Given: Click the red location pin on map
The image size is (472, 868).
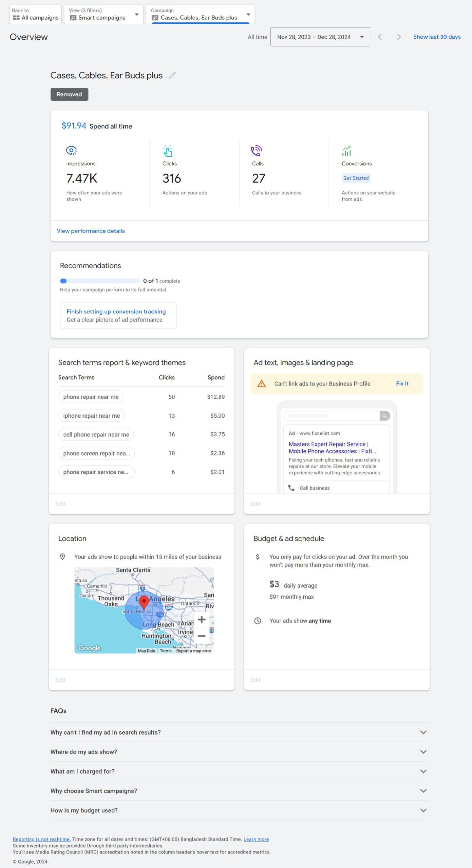Looking at the screenshot, I should (144, 602).
